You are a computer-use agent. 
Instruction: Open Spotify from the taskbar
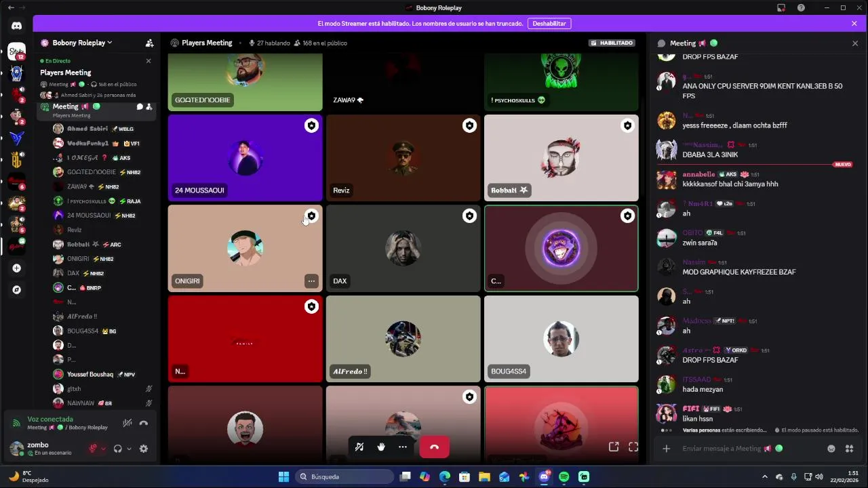click(564, 477)
